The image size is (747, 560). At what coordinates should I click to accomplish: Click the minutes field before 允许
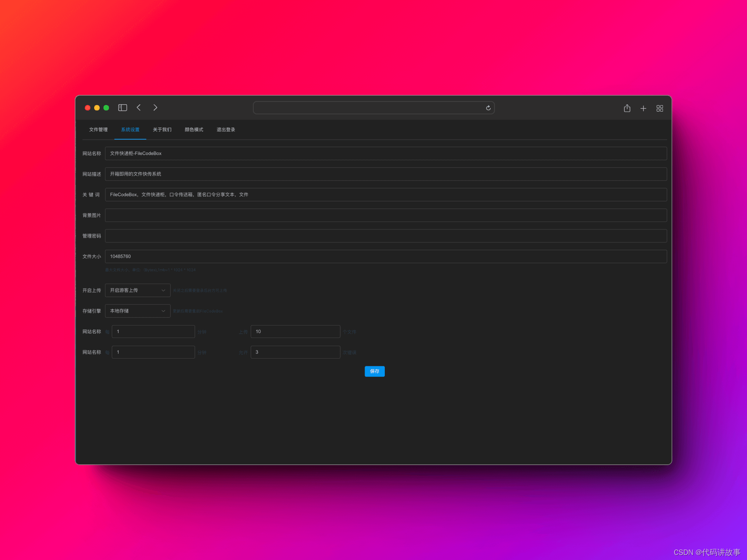coord(153,352)
